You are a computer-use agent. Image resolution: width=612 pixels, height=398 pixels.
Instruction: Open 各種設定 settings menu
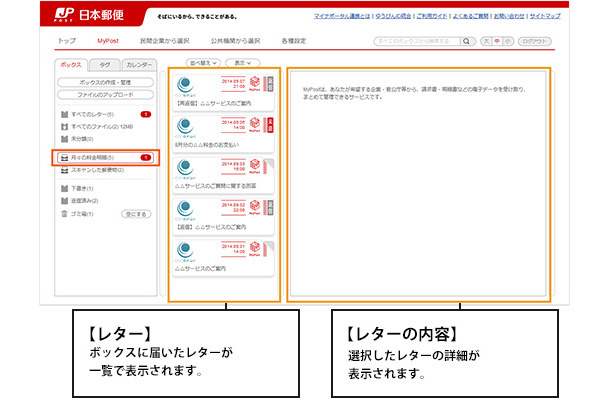294,41
